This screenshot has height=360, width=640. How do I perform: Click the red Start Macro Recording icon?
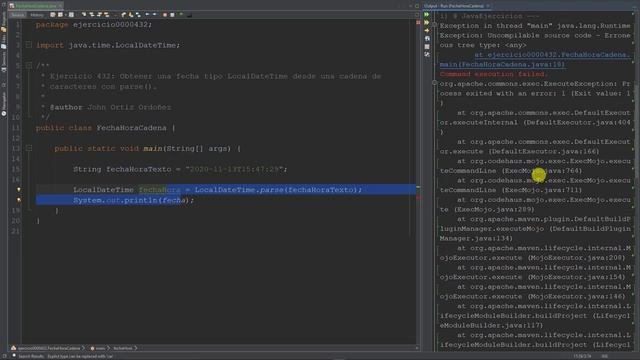(165, 15)
